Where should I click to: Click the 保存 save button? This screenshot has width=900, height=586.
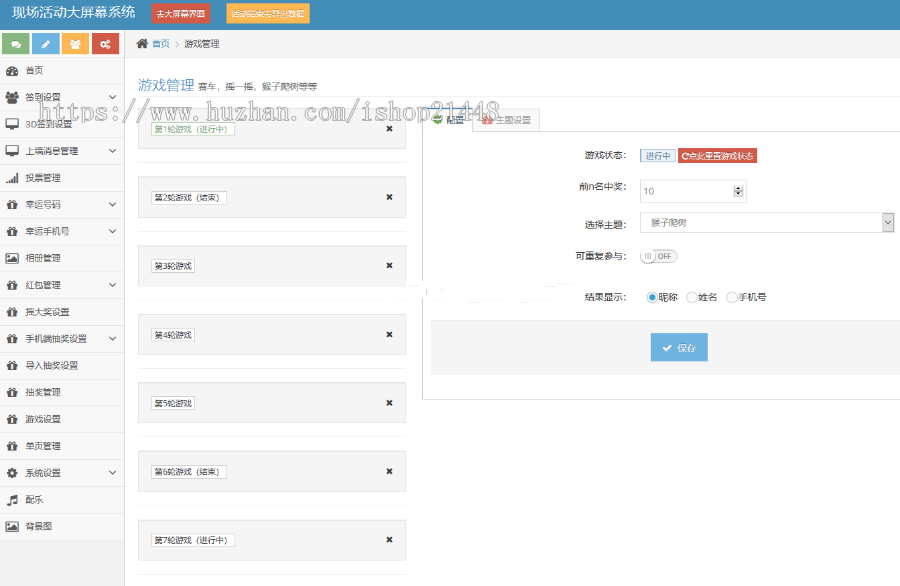pos(679,347)
